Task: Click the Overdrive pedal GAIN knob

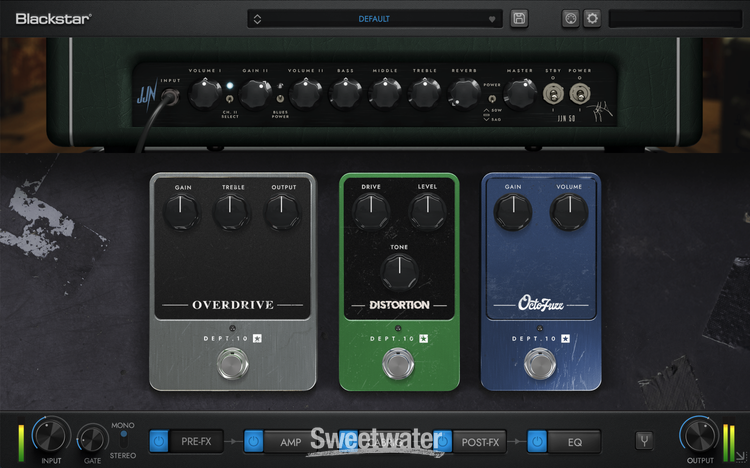Action: [182, 212]
